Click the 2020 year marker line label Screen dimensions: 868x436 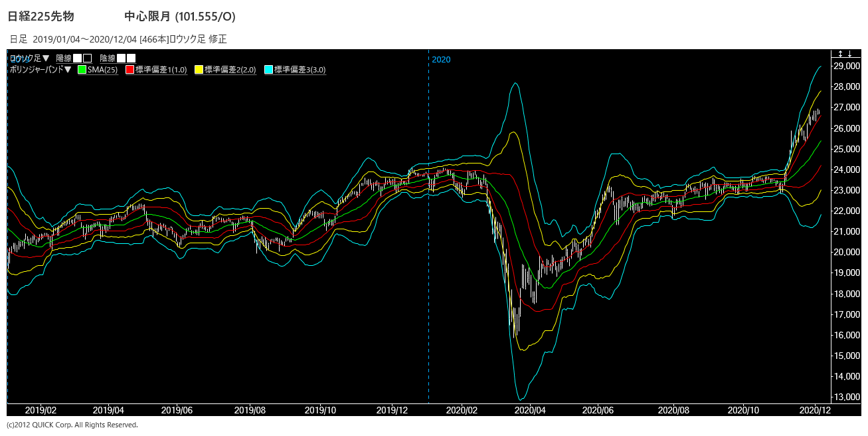(x=441, y=60)
